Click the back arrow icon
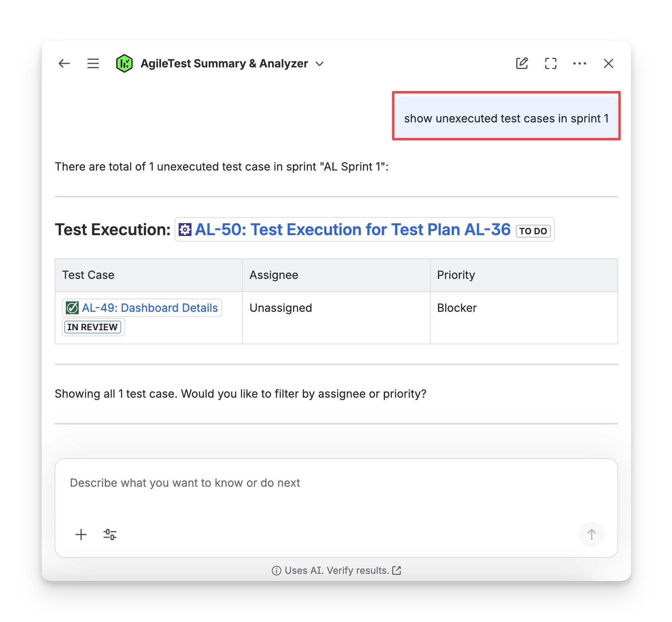The image size is (672, 622). point(64,63)
